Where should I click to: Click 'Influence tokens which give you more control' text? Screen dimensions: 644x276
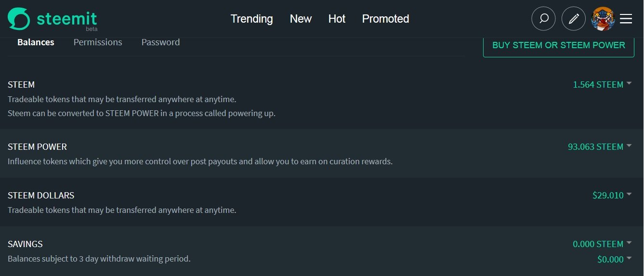(200, 161)
